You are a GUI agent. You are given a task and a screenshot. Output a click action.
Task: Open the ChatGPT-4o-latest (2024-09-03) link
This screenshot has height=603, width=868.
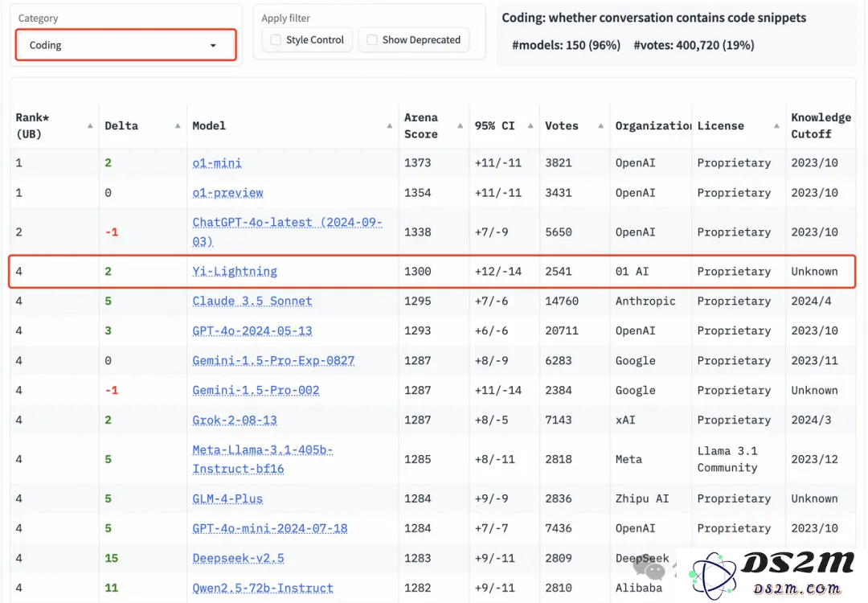287,232
